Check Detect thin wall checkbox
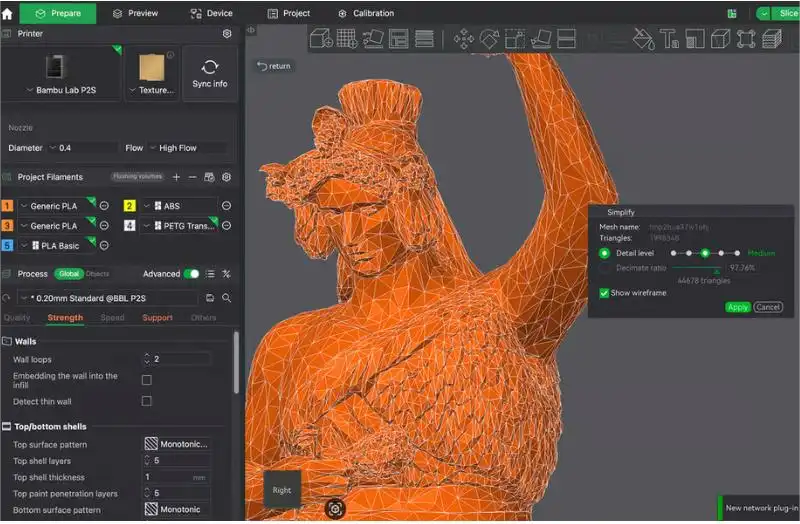Image resolution: width=800 pixels, height=524 pixels. click(146, 401)
